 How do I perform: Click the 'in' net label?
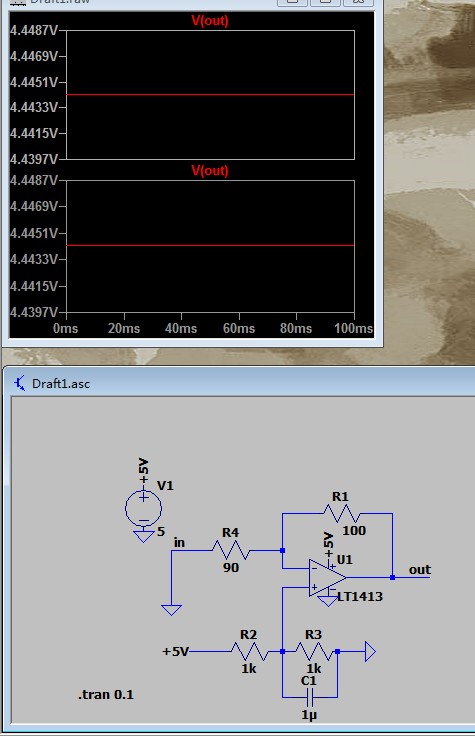coord(179,543)
